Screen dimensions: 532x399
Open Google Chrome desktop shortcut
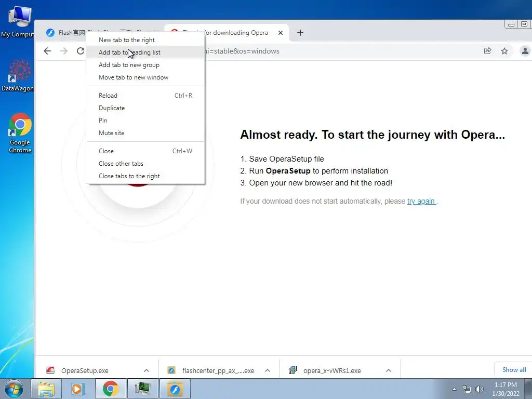20,133
